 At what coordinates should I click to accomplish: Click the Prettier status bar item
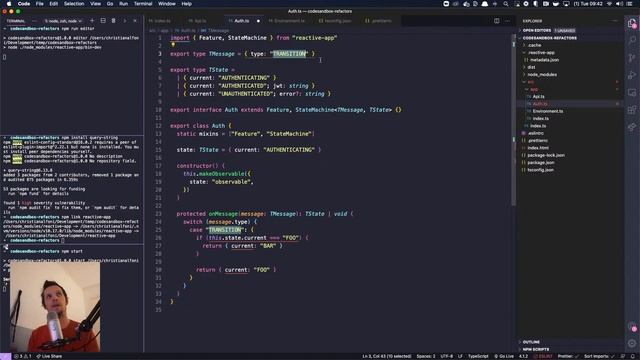(x=568, y=356)
